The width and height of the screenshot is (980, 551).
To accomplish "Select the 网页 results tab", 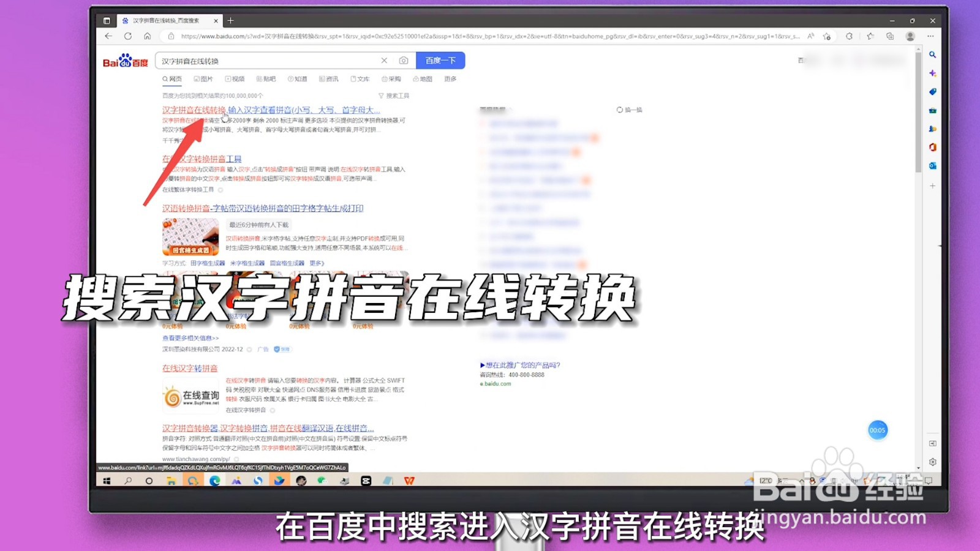I will (x=172, y=79).
